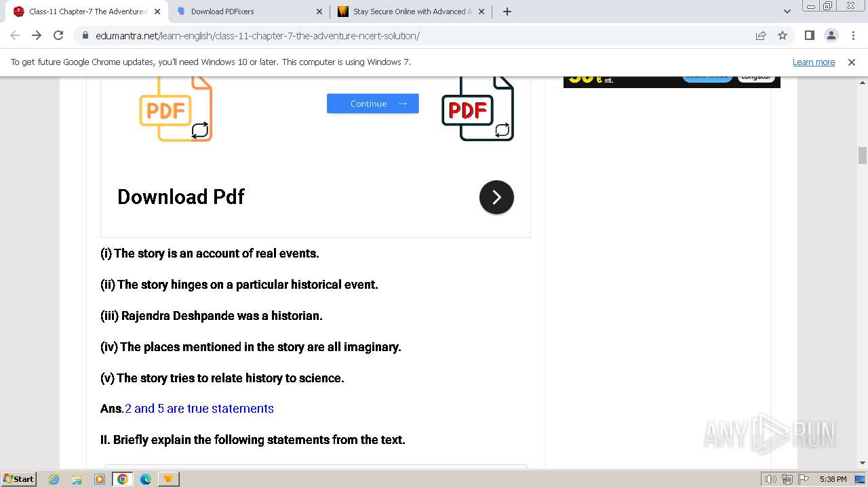Dismiss Chrome update notification bar

tap(852, 62)
